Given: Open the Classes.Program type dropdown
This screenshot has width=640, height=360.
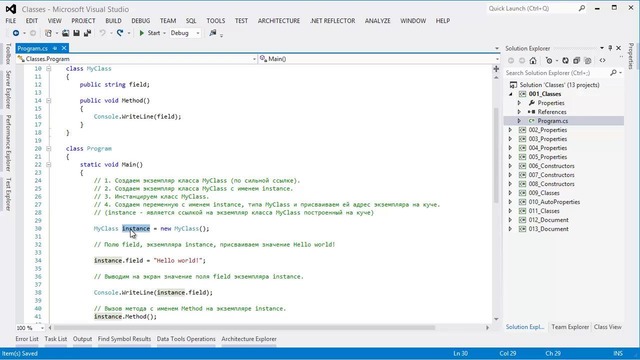Looking at the screenshot, I should [137, 59].
